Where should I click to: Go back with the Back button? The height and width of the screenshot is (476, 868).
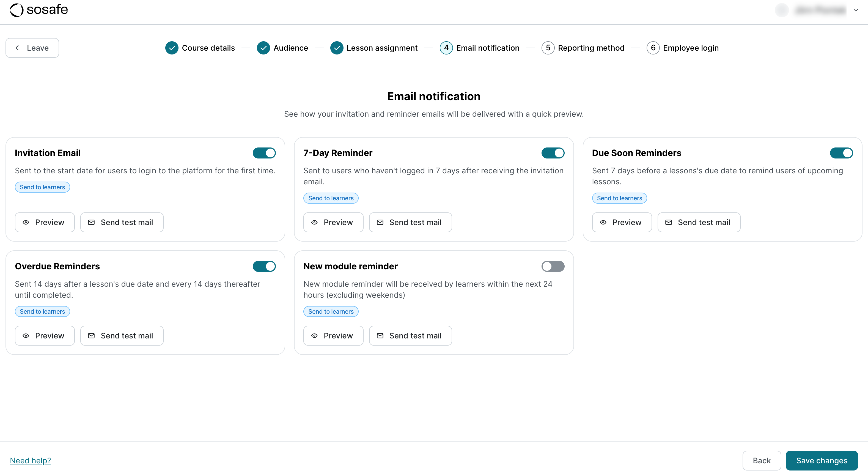click(x=762, y=461)
